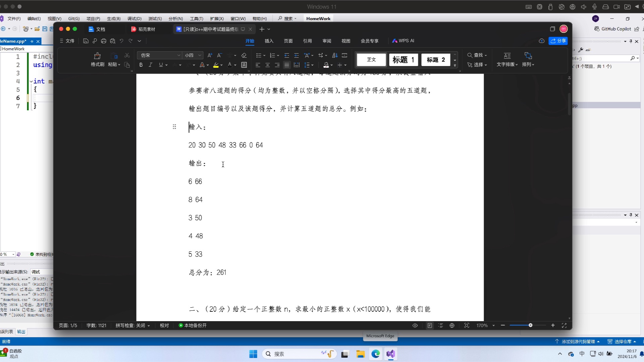Toggle the text highlight color picker
The image size is (644, 362).
point(222,65)
